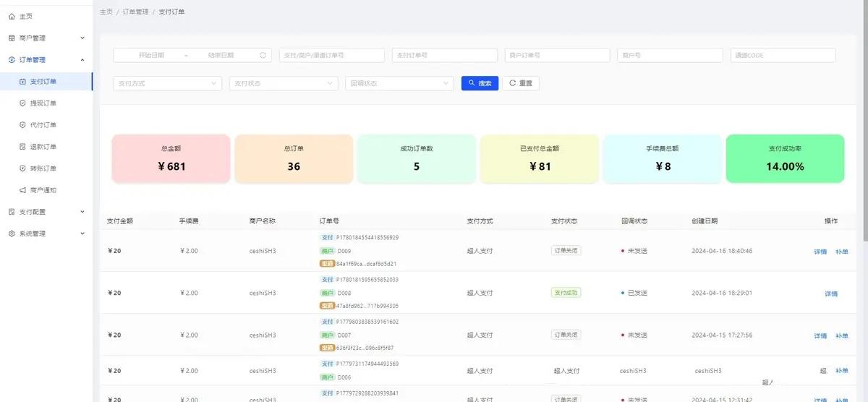Open 详情 for order D009
Image resolution: width=868 pixels, height=402 pixels.
pyautogui.click(x=820, y=252)
